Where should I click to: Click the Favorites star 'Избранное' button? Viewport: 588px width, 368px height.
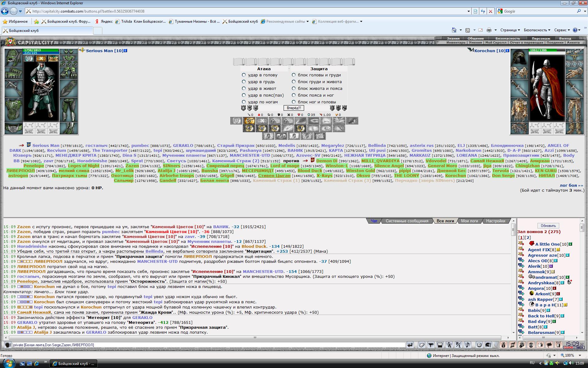point(15,21)
